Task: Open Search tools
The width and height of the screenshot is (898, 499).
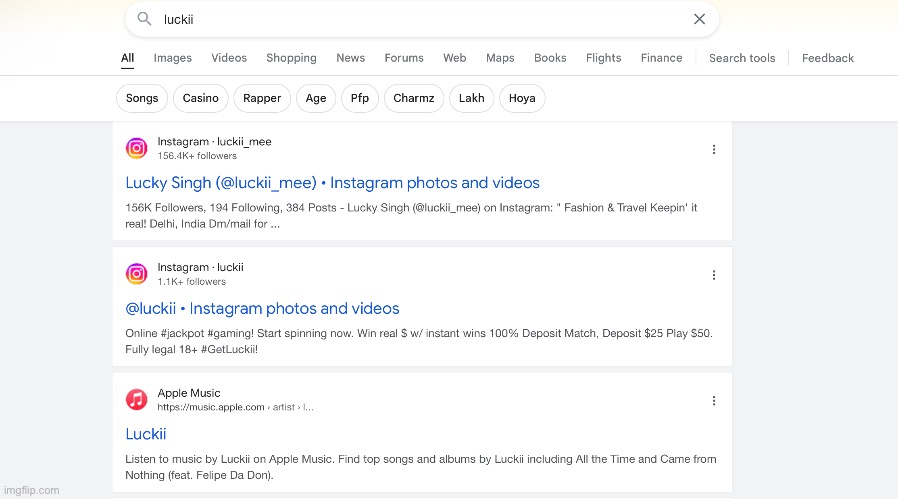Action: 742,58
